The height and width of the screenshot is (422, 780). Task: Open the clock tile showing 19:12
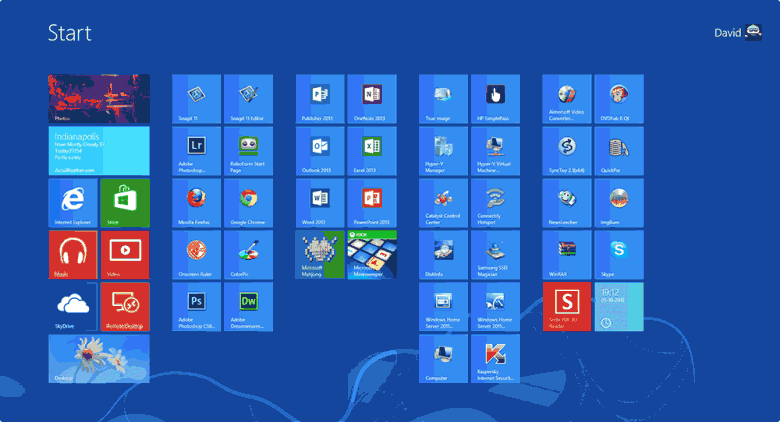(x=619, y=307)
